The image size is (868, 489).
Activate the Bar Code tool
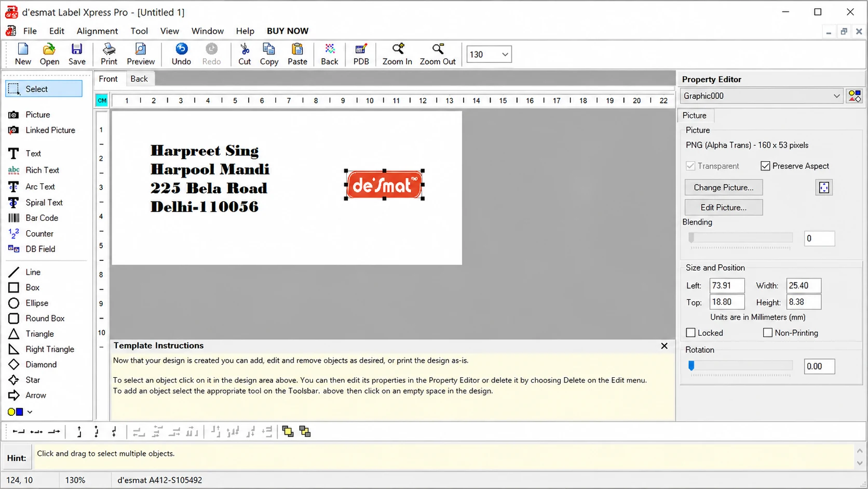tap(34, 218)
